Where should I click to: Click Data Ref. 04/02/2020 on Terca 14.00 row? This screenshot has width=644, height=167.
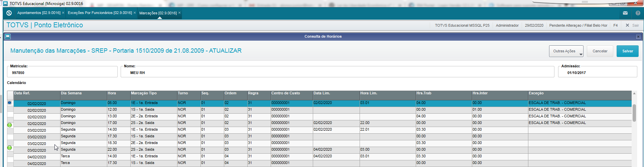point(37,157)
